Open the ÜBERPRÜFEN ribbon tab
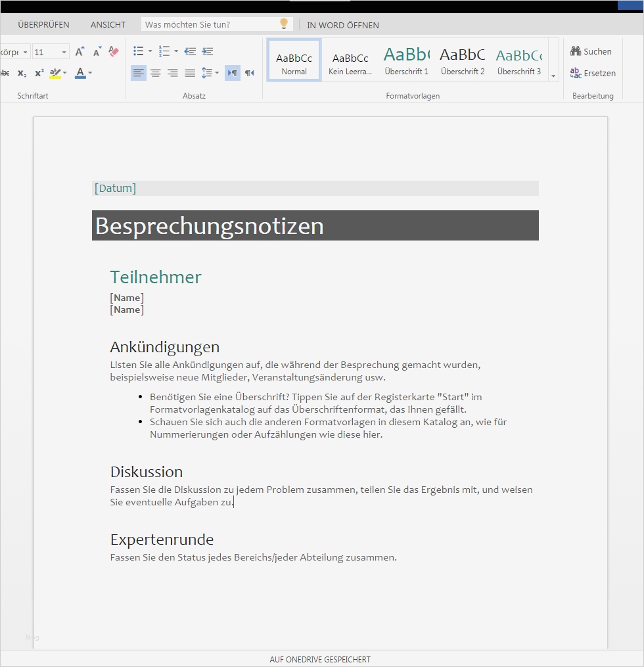The height and width of the screenshot is (667, 644). (43, 24)
